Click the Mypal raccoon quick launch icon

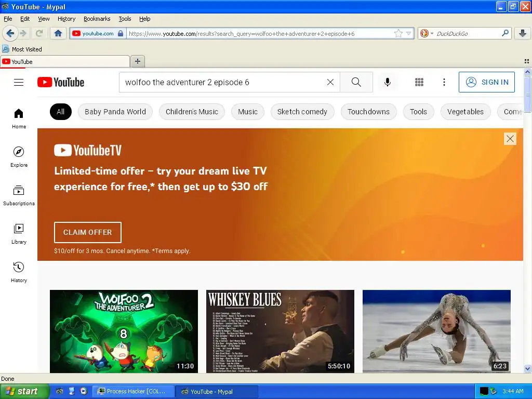click(x=60, y=391)
